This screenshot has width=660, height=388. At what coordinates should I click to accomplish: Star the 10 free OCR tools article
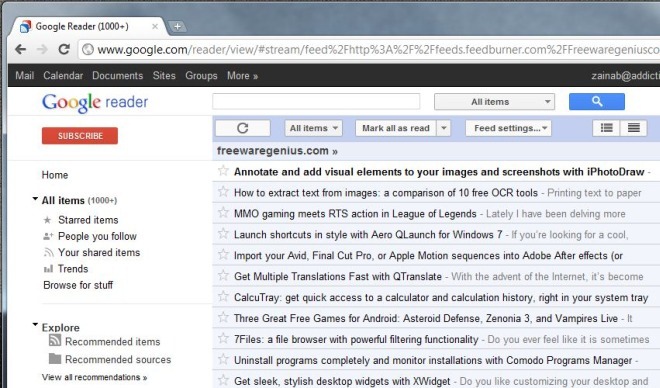[x=223, y=192]
